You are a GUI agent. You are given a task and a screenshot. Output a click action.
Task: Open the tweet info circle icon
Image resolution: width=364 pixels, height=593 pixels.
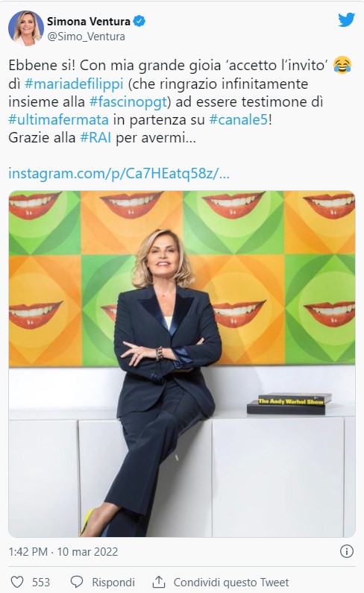click(346, 551)
